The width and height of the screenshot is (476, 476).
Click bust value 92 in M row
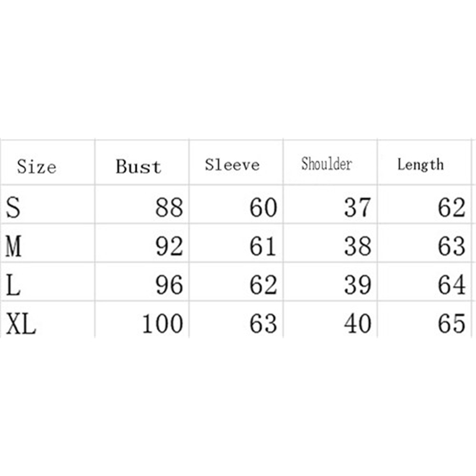[169, 246]
